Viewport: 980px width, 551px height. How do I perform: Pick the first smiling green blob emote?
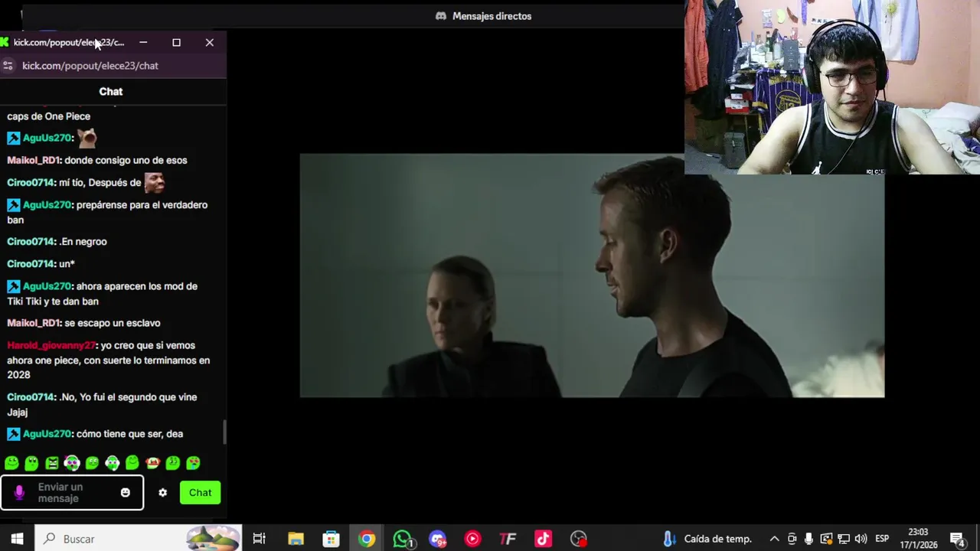click(x=11, y=463)
